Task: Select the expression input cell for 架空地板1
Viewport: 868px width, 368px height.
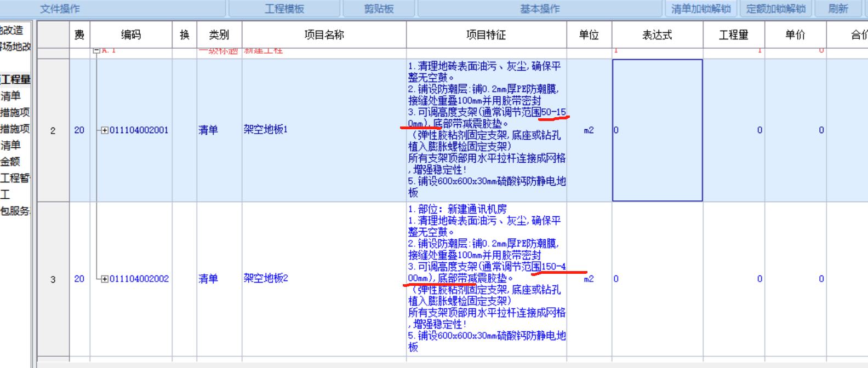Action: coord(657,130)
